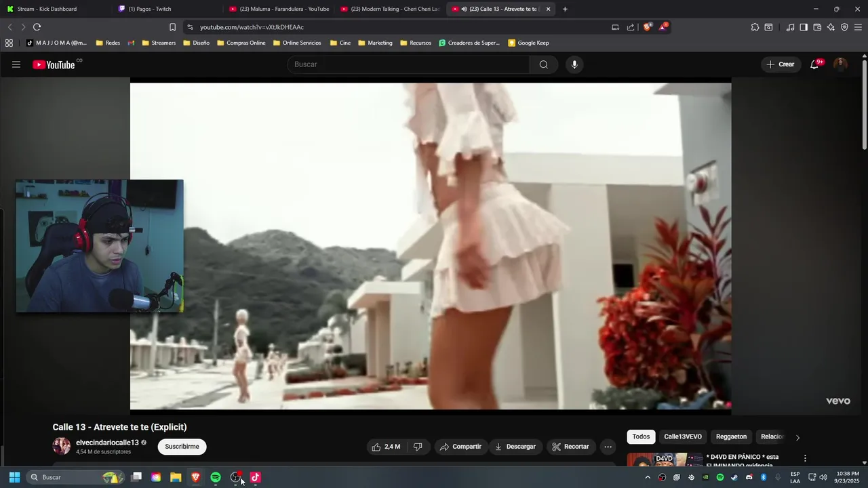This screenshot has height=488, width=868.
Task: Bookmark this page in address bar
Action: click(172, 27)
